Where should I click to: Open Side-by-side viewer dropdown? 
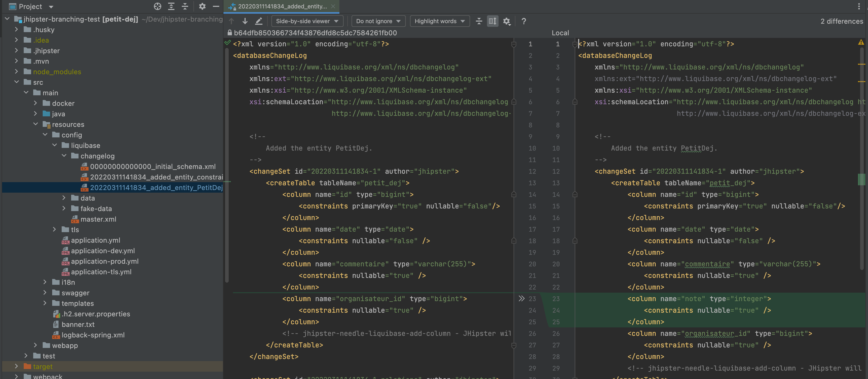[307, 21]
